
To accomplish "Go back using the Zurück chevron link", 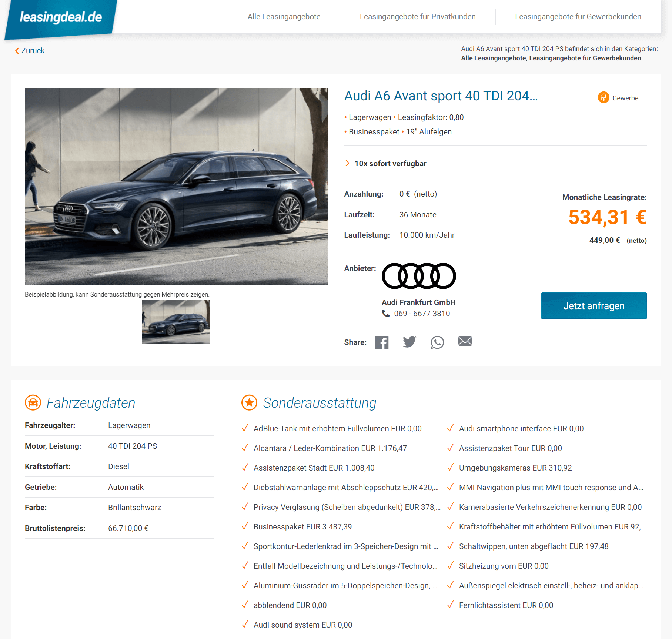I will [30, 51].
